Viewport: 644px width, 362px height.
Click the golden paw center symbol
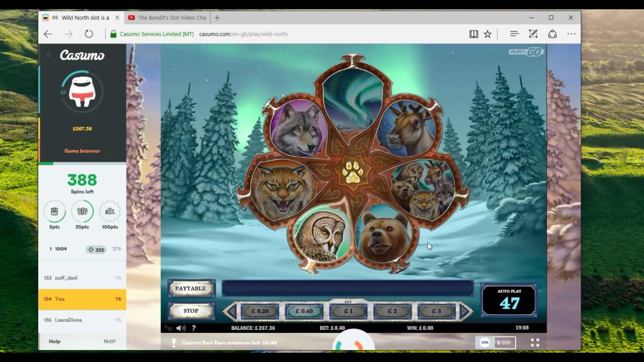(x=352, y=171)
